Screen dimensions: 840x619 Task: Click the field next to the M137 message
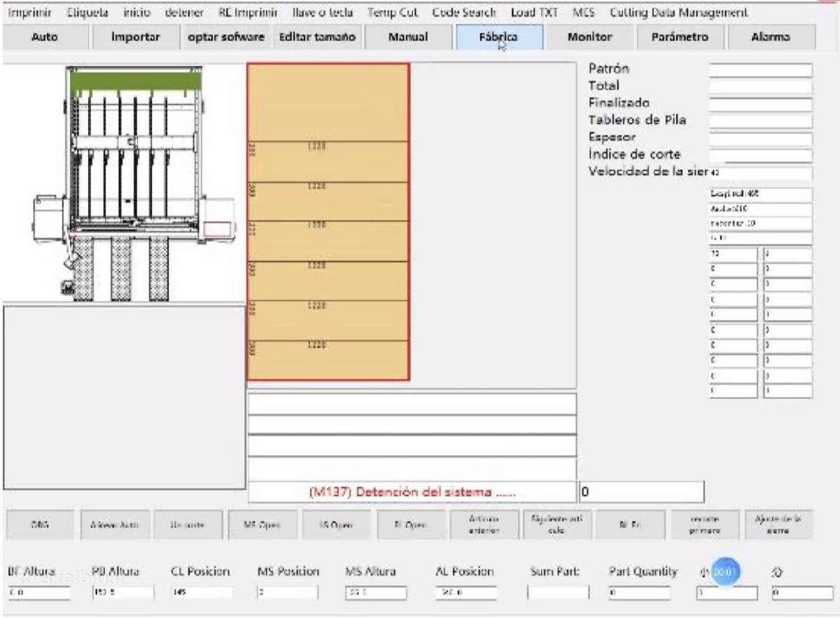point(642,492)
